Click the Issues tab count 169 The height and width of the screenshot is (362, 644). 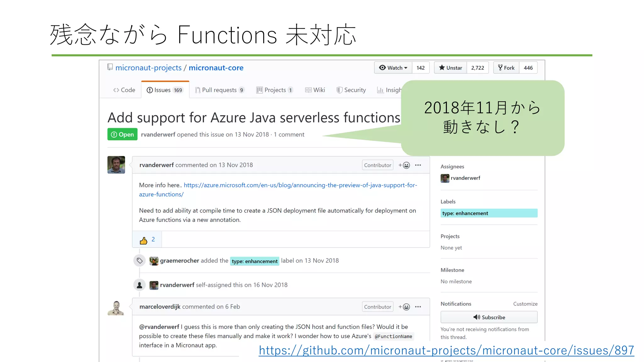pyautogui.click(x=178, y=90)
